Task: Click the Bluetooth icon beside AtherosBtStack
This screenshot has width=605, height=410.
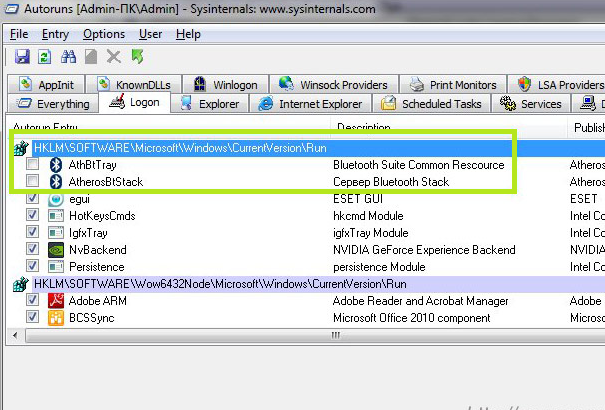Action: tap(56, 182)
